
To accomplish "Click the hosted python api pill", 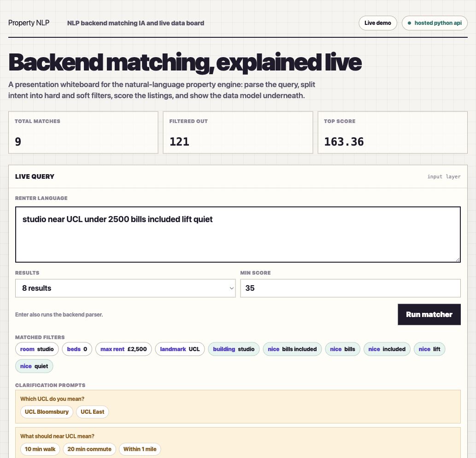I will click(435, 23).
